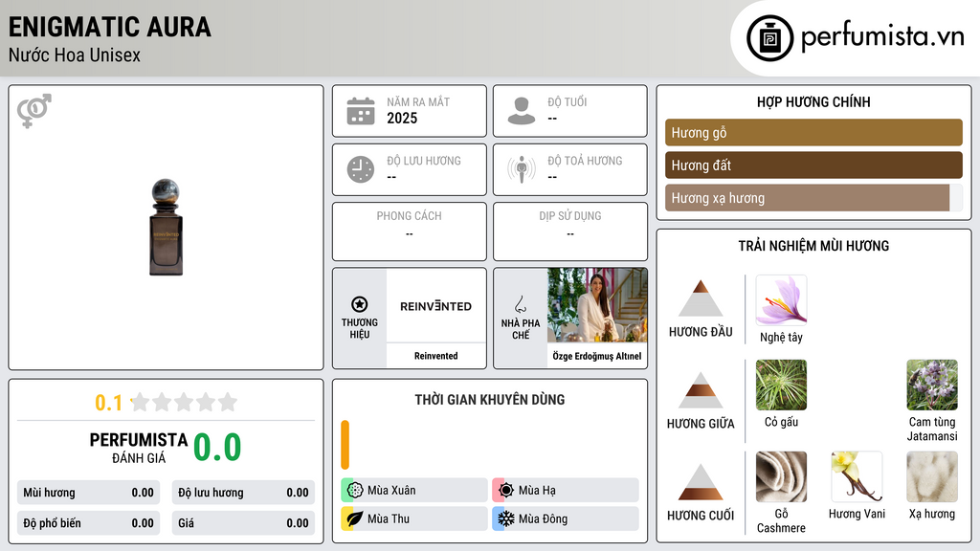The height and width of the screenshot is (551, 980).
Task: Click the Thời gian khuyên dùng heading
Action: 490,399
